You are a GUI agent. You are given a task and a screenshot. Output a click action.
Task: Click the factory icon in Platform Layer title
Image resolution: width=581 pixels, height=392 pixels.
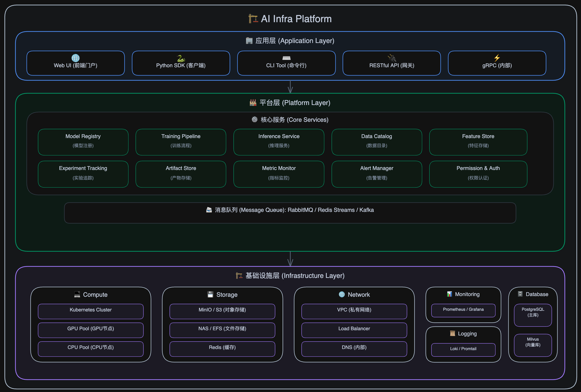(253, 103)
